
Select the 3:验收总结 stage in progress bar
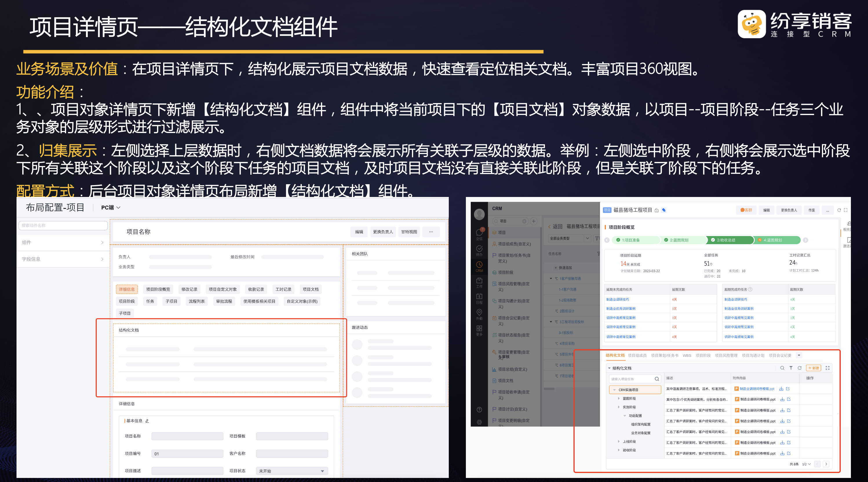(727, 240)
